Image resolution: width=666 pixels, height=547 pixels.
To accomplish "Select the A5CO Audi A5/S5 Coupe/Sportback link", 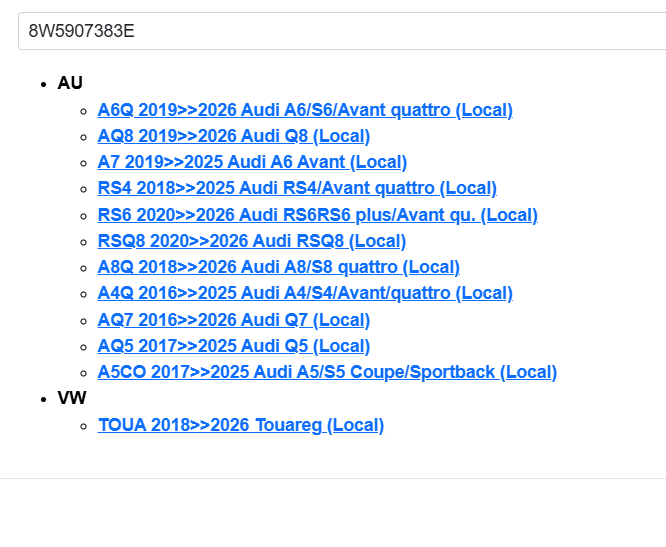I will pos(327,372).
